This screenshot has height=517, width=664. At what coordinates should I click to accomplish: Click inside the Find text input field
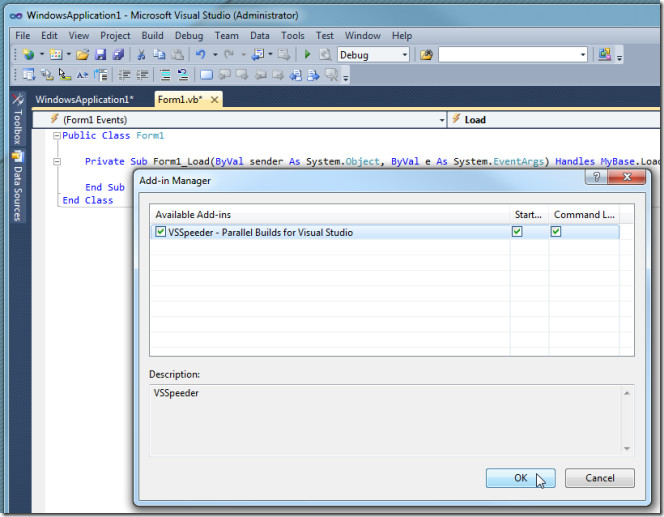tap(509, 55)
